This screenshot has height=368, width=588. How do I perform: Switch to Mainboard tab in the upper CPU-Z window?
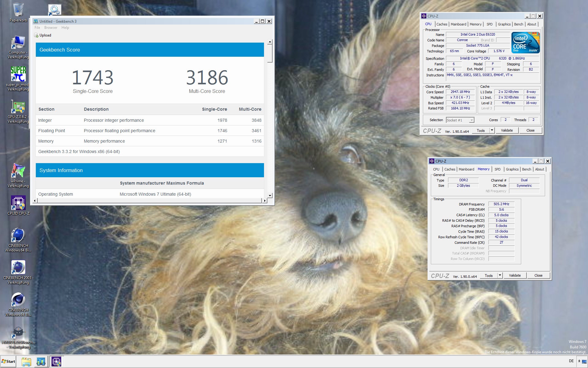pos(458,24)
